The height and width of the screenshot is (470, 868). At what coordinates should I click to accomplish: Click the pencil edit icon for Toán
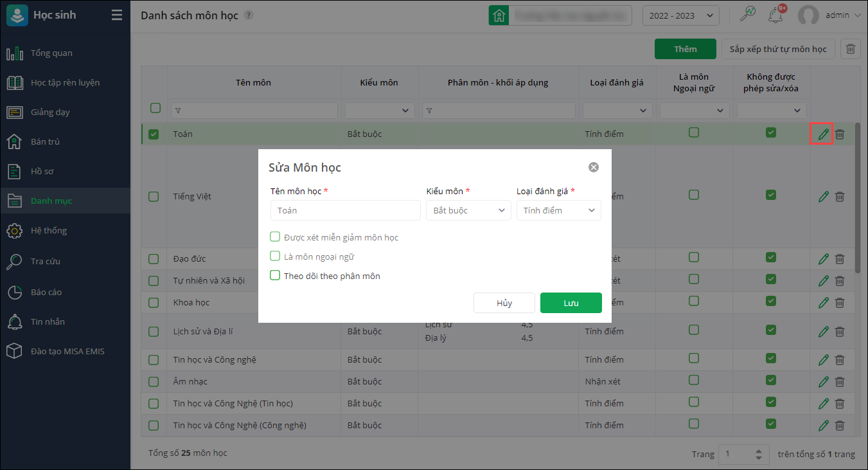coord(823,134)
